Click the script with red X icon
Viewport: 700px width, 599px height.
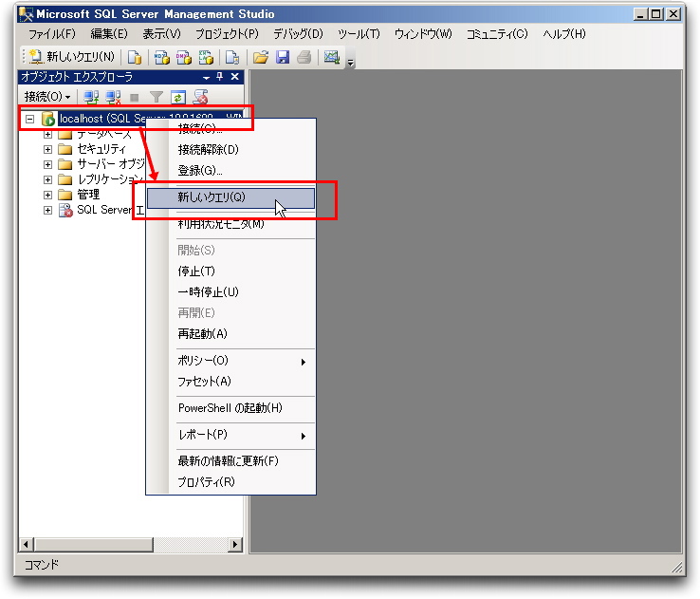[200, 97]
